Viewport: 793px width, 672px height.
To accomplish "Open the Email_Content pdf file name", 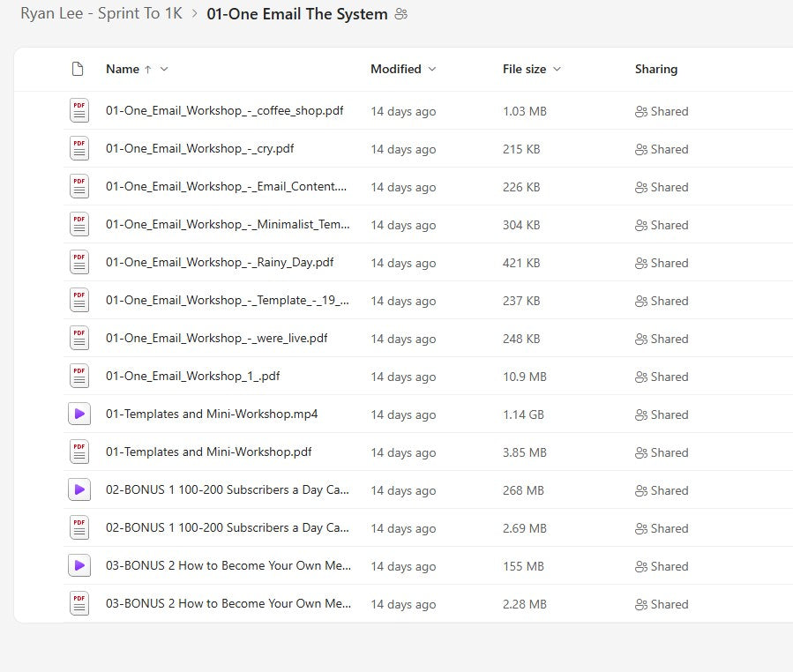I will click(x=226, y=187).
